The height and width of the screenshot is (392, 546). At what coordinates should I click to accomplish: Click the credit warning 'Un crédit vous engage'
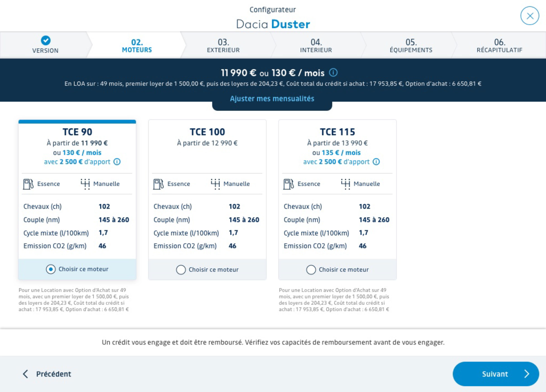tap(273, 342)
